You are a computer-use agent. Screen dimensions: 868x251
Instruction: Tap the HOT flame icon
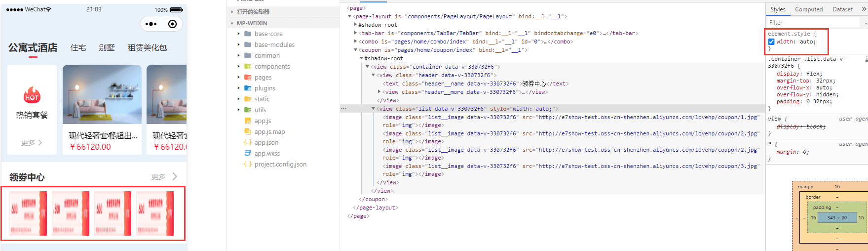pos(32,95)
